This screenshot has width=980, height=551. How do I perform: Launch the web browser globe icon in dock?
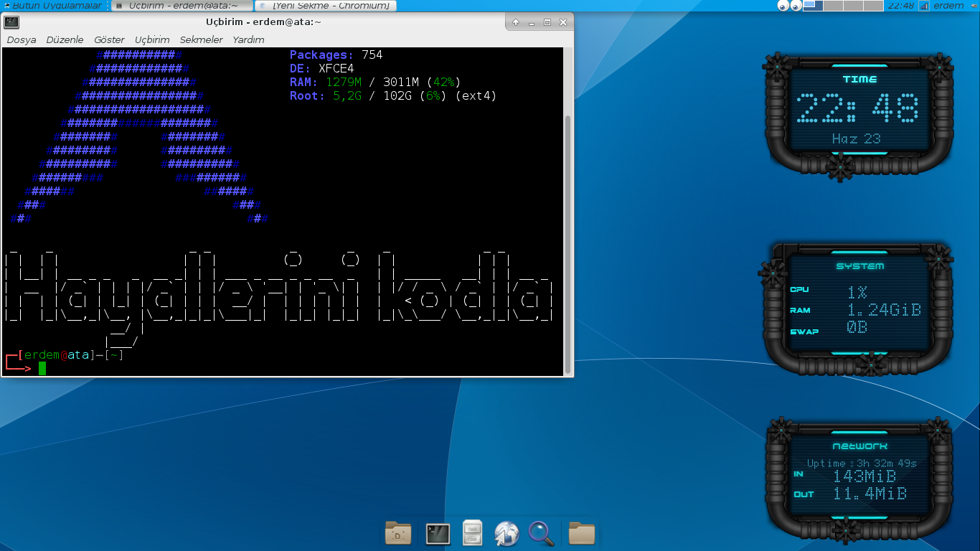pyautogui.click(x=507, y=533)
